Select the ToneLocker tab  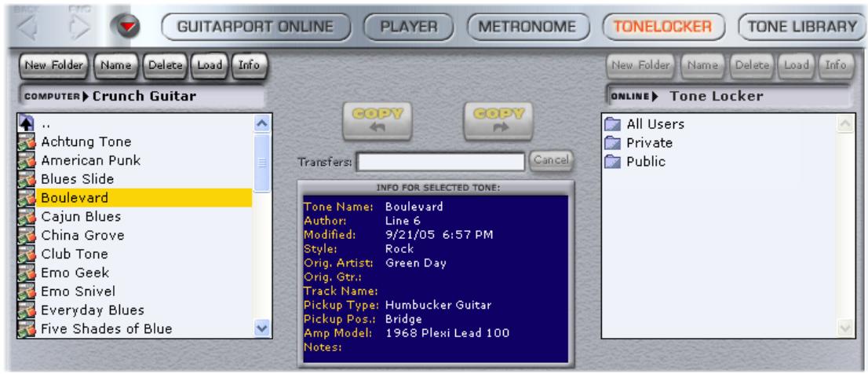pyautogui.click(x=663, y=27)
